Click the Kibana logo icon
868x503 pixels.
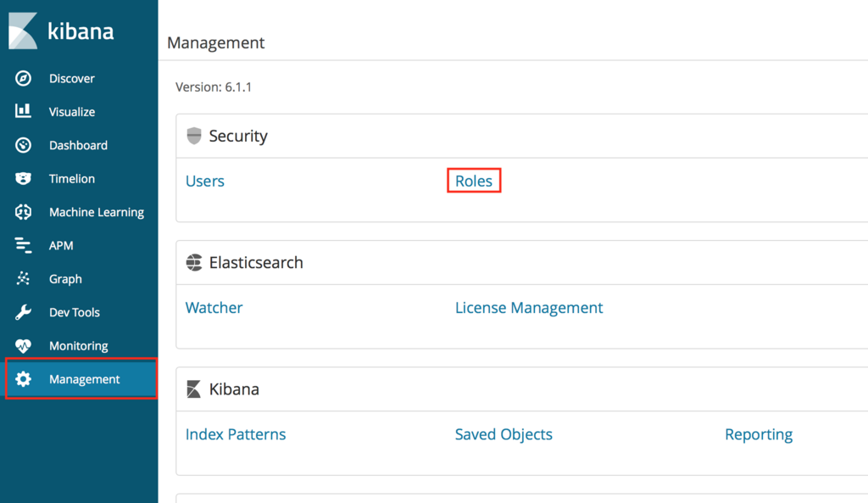coord(23,31)
